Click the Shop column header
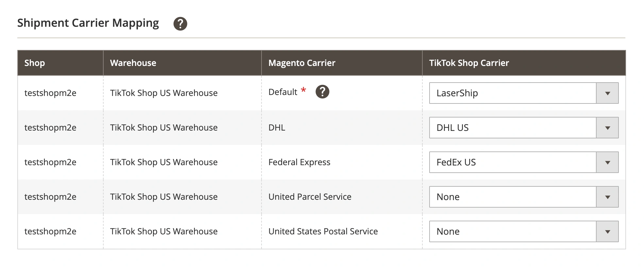 [x=35, y=63]
